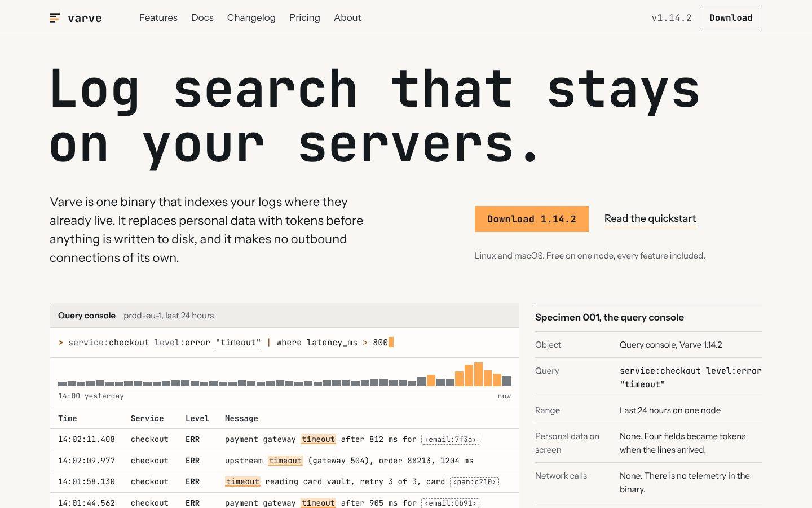Screen dimensions: 812x508
Task: Click the varve logo icon
Action: click(55, 18)
